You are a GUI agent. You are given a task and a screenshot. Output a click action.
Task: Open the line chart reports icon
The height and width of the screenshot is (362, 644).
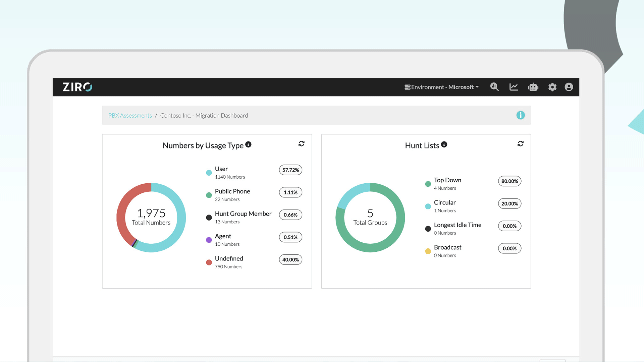click(x=514, y=87)
